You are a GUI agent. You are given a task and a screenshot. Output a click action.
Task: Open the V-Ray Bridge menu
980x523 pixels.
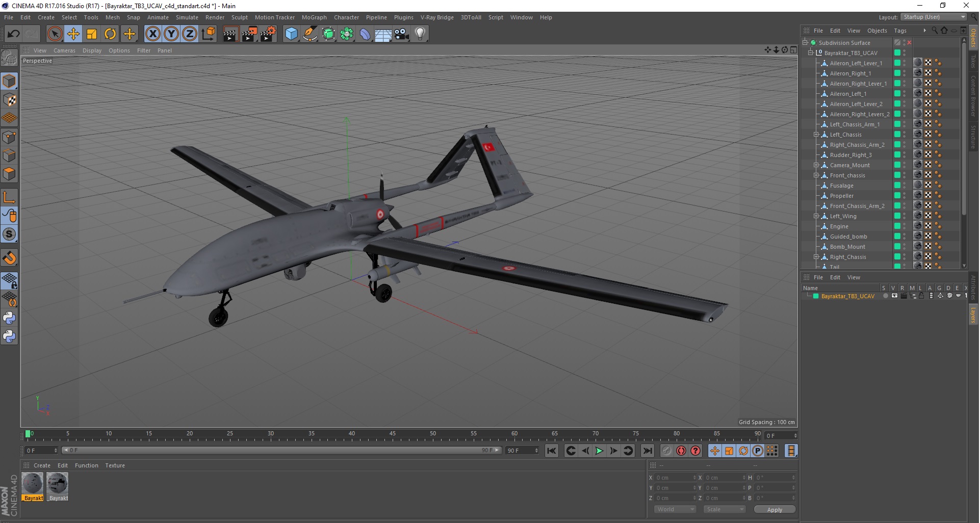tap(437, 17)
